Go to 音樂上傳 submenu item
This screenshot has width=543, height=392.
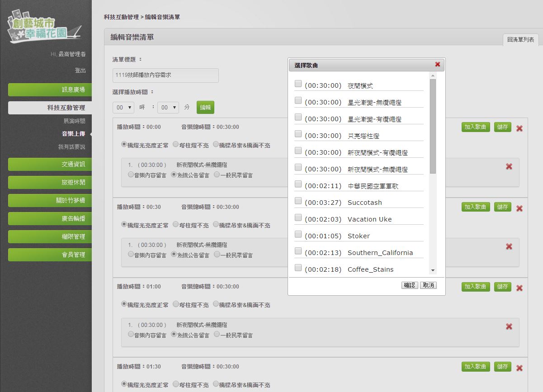tap(74, 134)
